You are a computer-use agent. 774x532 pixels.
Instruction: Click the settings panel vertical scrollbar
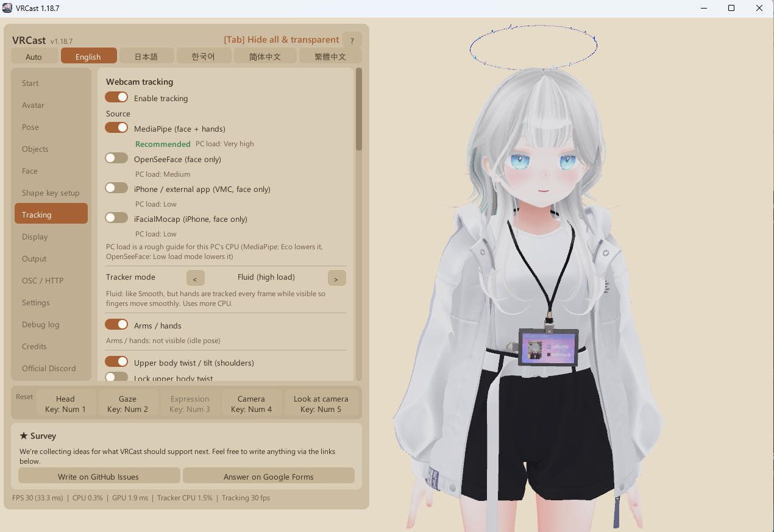point(359,110)
